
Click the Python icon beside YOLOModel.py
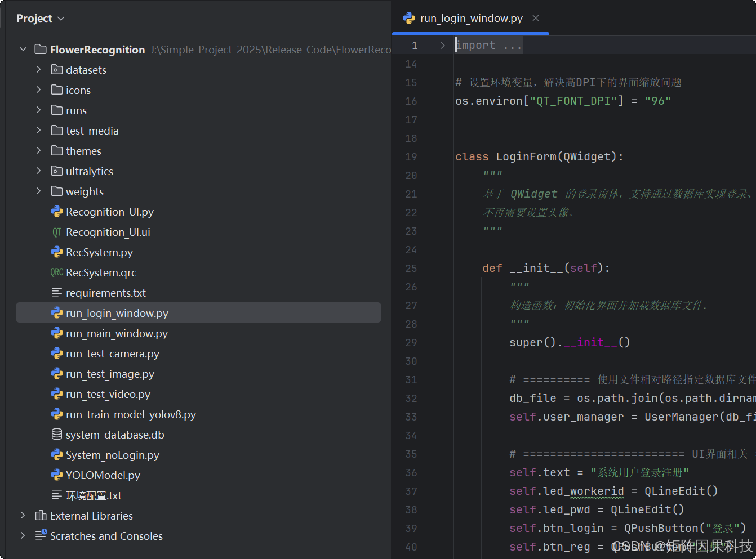[56, 475]
